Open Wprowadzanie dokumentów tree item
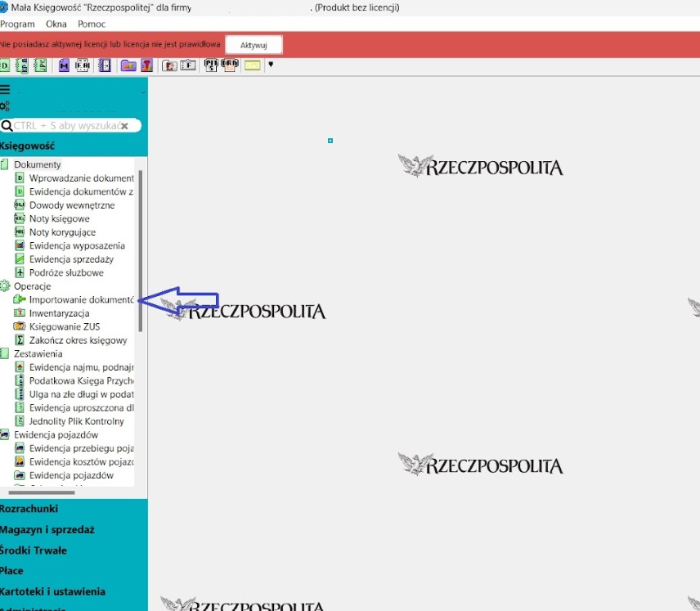Image resolution: width=700 pixels, height=611 pixels. coord(82,178)
